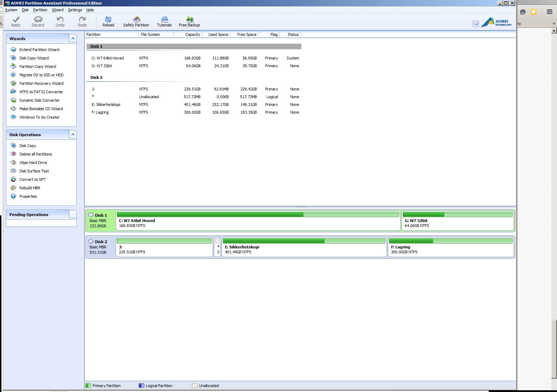The image size is (557, 392).
Task: Select the G: W7 32bit list row
Action: point(194,66)
